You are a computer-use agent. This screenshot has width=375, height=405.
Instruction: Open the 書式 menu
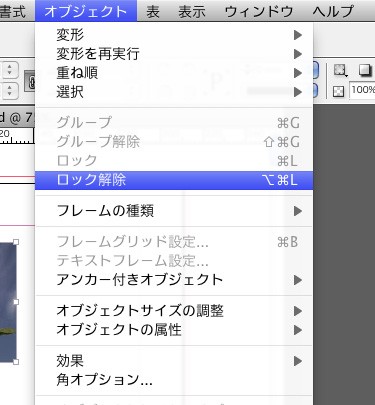click(x=13, y=11)
